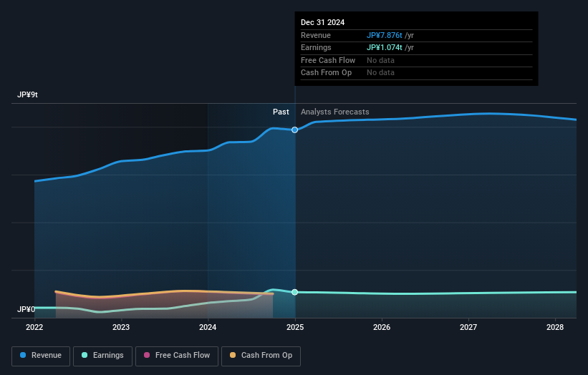Click the 2027 x-axis label
The height and width of the screenshot is (375, 588).
point(468,327)
